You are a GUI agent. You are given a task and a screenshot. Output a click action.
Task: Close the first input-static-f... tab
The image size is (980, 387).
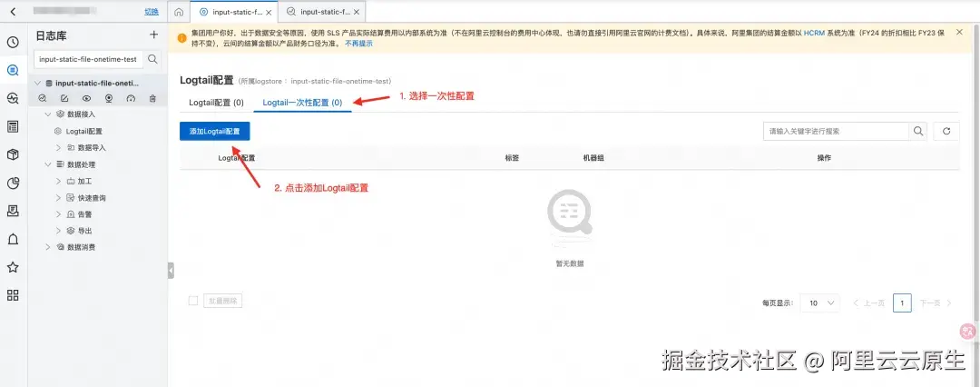(268, 12)
